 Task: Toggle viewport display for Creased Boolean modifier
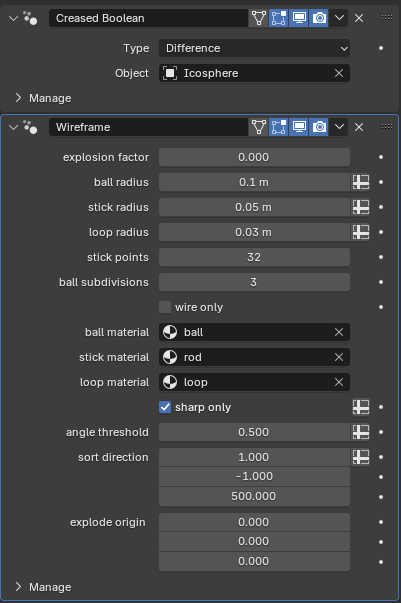coord(299,18)
